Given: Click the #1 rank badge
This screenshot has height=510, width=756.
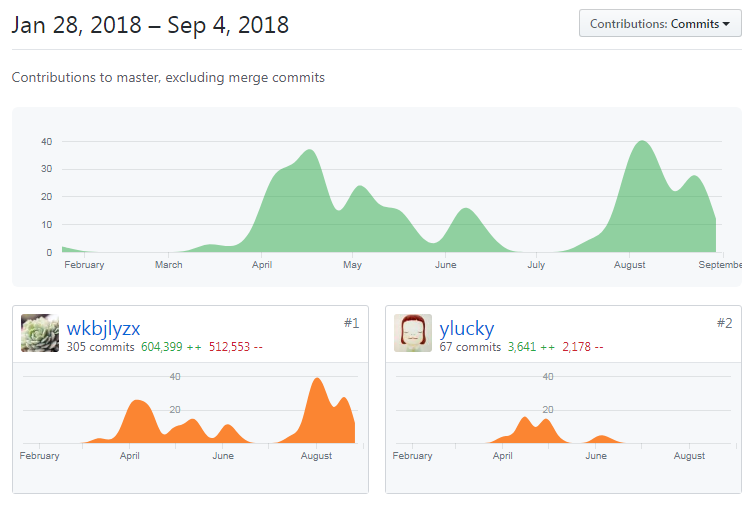Looking at the screenshot, I should coord(351,323).
